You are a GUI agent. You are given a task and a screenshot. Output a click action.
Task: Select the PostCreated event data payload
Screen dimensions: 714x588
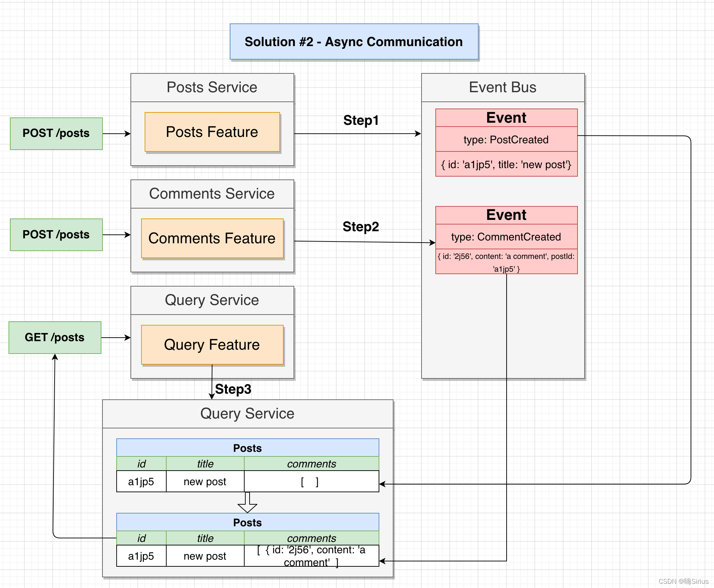[x=506, y=165]
